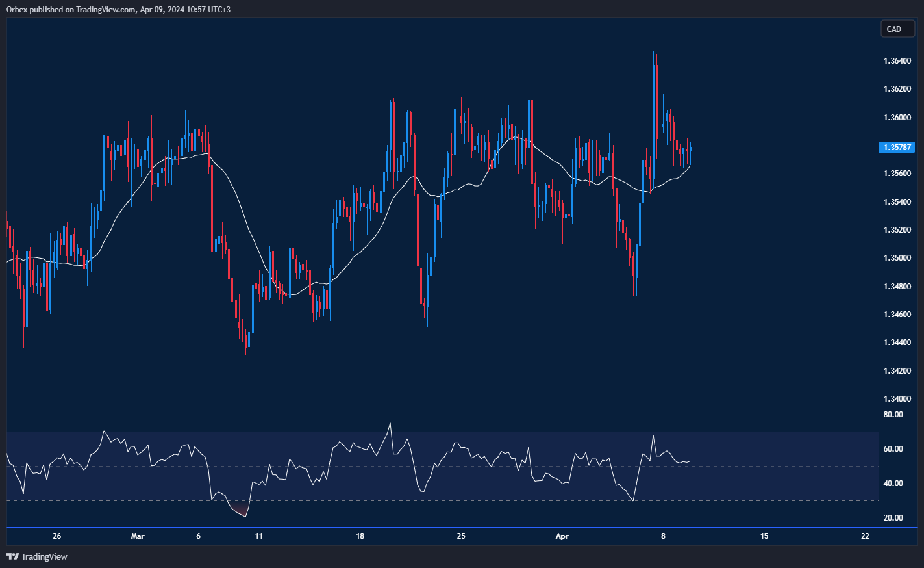Click the Apr label on time axis
Image resolution: width=924 pixels, height=568 pixels.
[x=562, y=536]
